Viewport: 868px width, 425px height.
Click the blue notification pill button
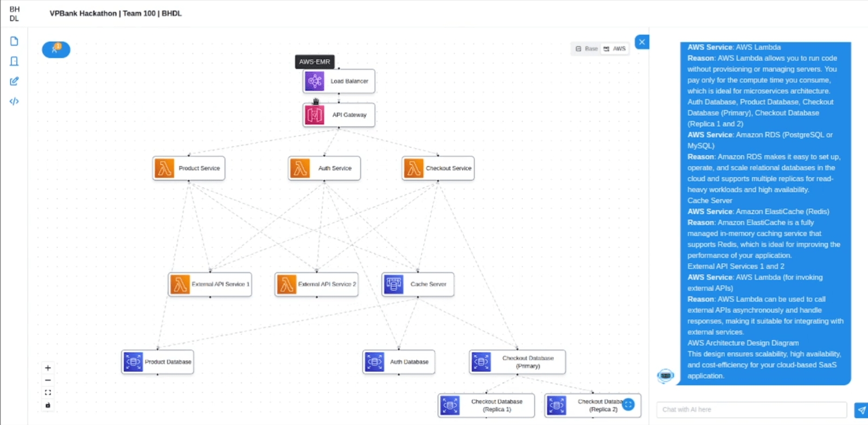[56, 49]
